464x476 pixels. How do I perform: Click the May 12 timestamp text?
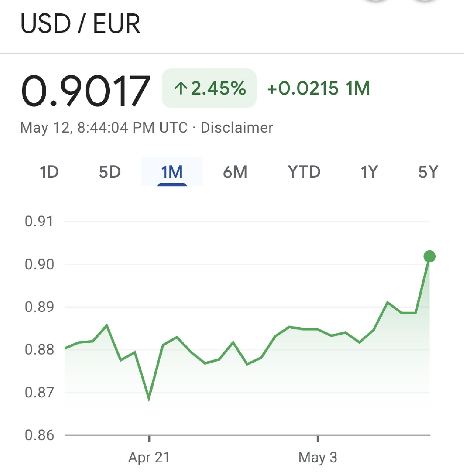coord(104,128)
